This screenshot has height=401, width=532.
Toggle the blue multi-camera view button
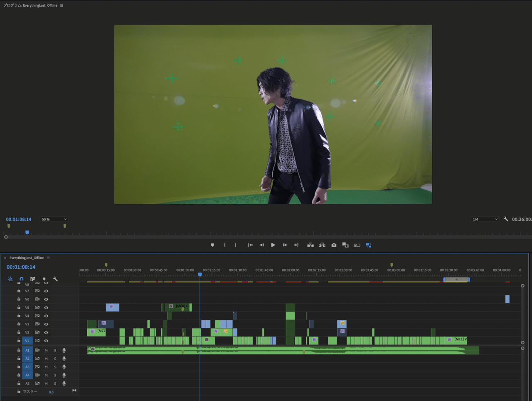(369, 245)
